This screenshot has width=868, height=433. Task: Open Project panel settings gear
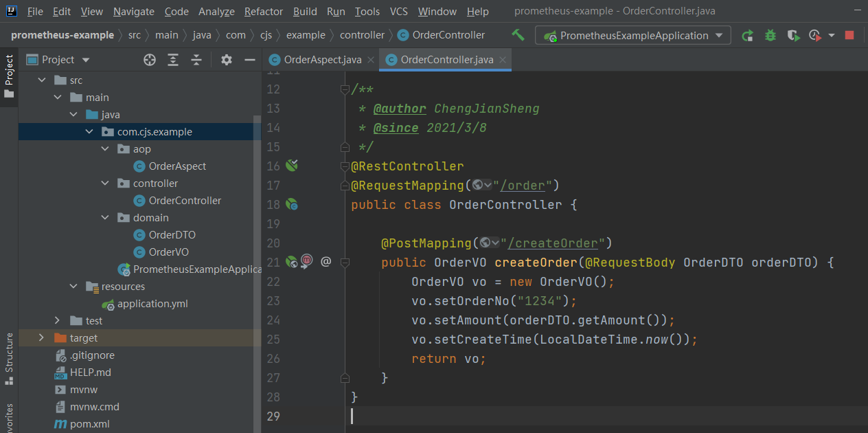tap(227, 60)
